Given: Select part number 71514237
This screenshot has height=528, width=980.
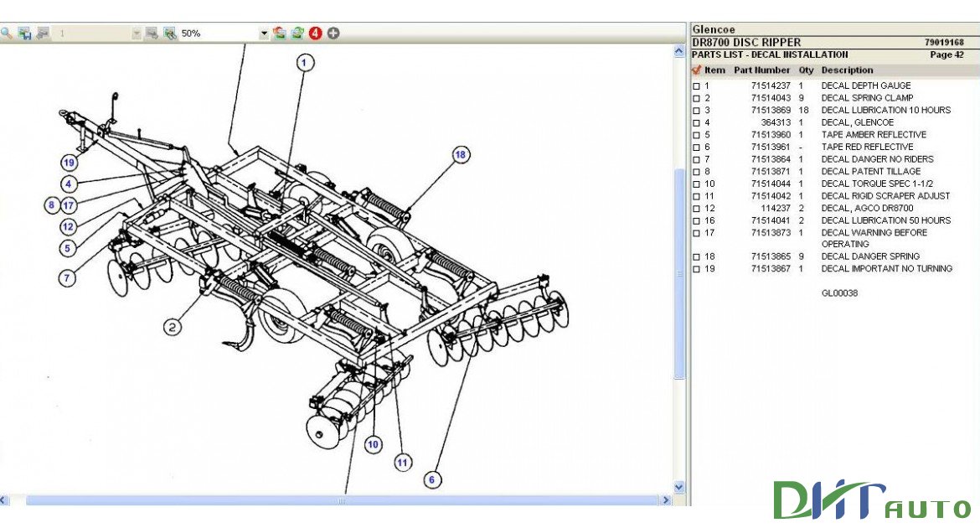Looking at the screenshot, I should (771, 85).
